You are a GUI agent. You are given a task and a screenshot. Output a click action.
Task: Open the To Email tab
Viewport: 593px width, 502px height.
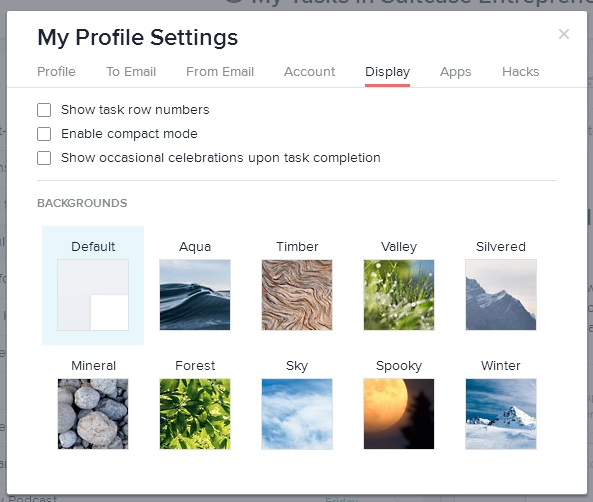point(131,71)
